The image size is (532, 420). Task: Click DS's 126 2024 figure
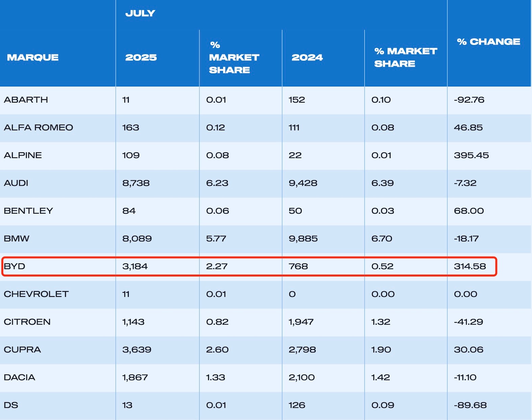click(x=297, y=405)
